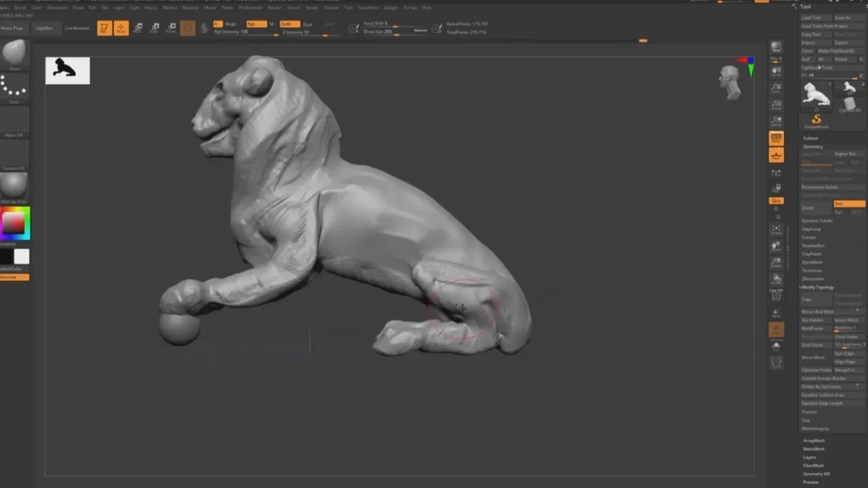Expand the ZRemesher section
Viewport: 868px width, 488px height.
812,279
